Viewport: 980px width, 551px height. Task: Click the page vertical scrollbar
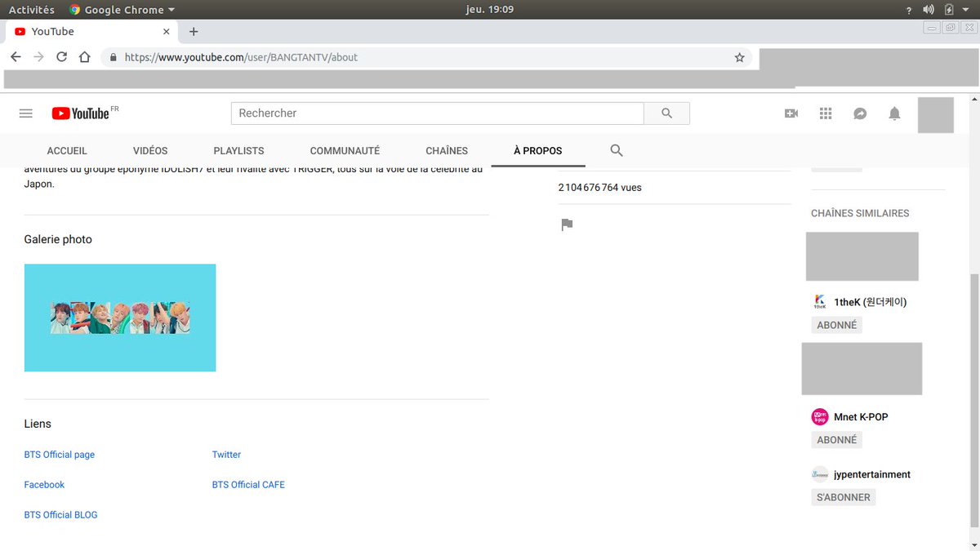point(974,400)
